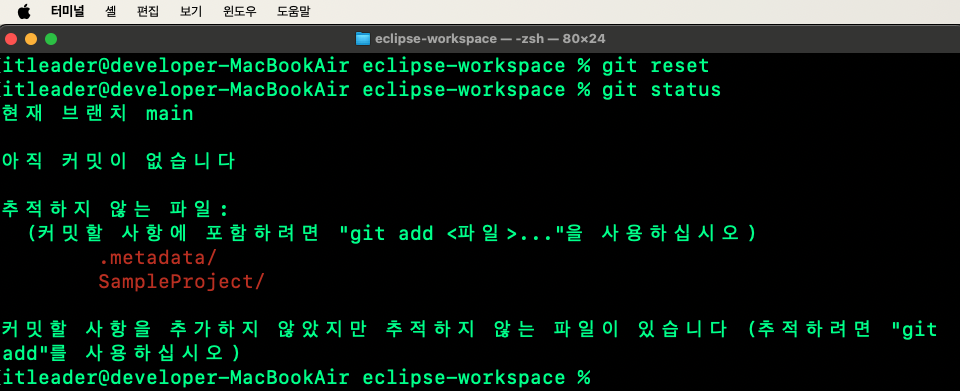Image resolution: width=960 pixels, height=391 pixels.
Task: Maximize the terminal window with green button
Action: coord(51,39)
